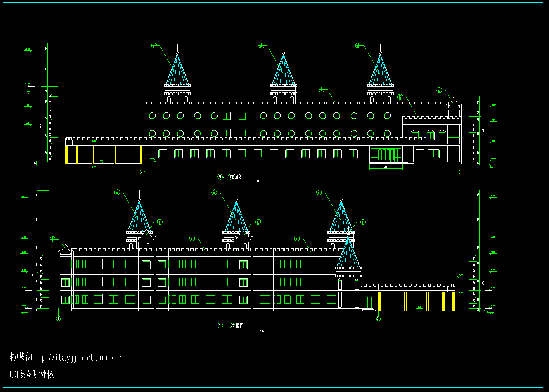The width and height of the screenshot is (549, 392).
Task: Select the upper elevation's 立面图 title label
Action: pyautogui.click(x=230, y=177)
